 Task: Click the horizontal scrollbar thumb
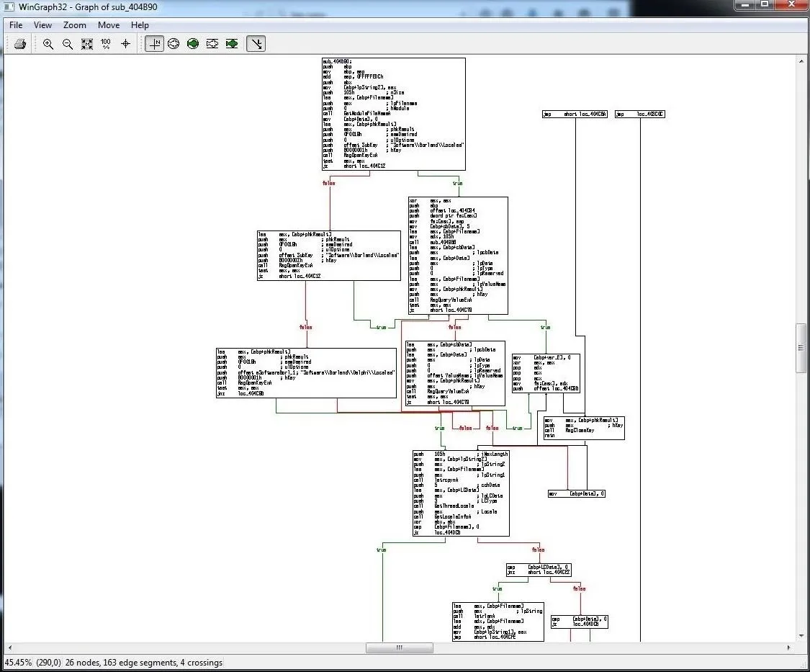[400, 648]
